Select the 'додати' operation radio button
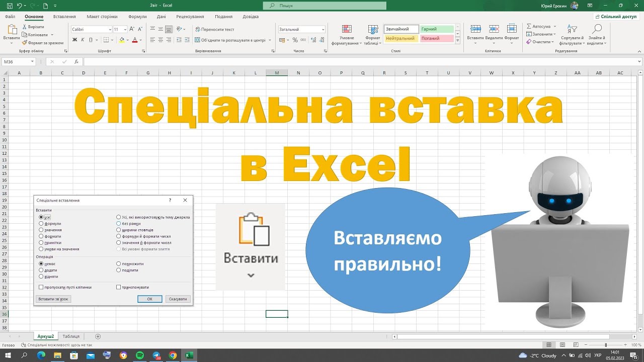Image resolution: width=644 pixels, height=362 pixels. pos(41,270)
